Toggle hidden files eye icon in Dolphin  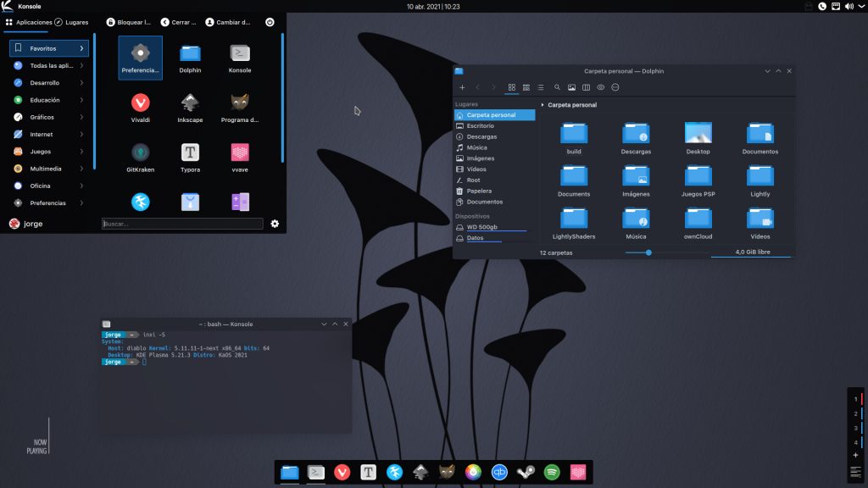pos(600,87)
